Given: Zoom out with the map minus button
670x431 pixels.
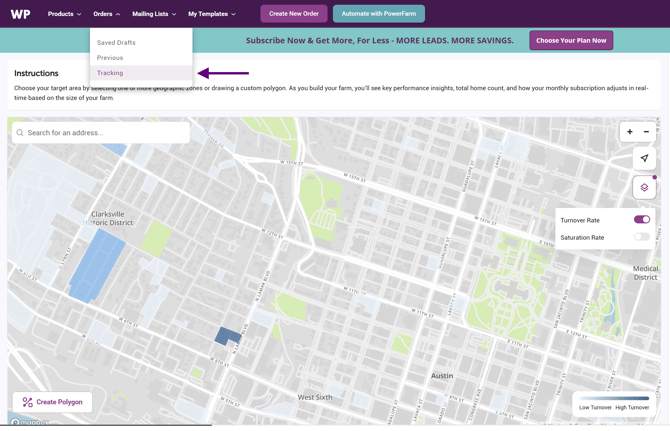Looking at the screenshot, I should 646,132.
